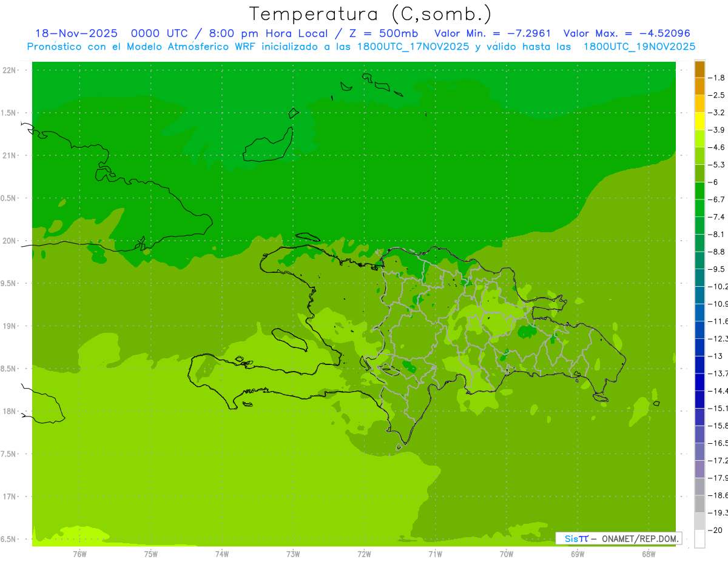Select the '1800UTC_19NOV2025' valid-until time

[x=639, y=47]
